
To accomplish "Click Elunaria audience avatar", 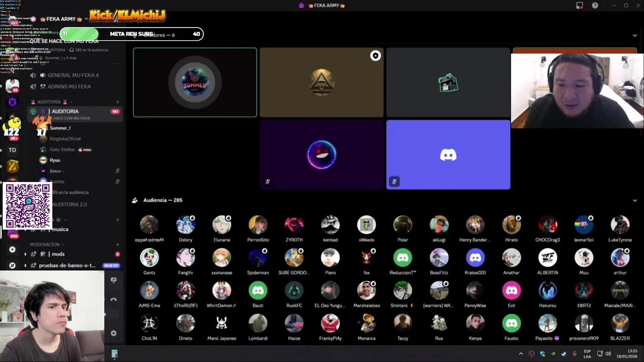I will pyautogui.click(x=221, y=225).
